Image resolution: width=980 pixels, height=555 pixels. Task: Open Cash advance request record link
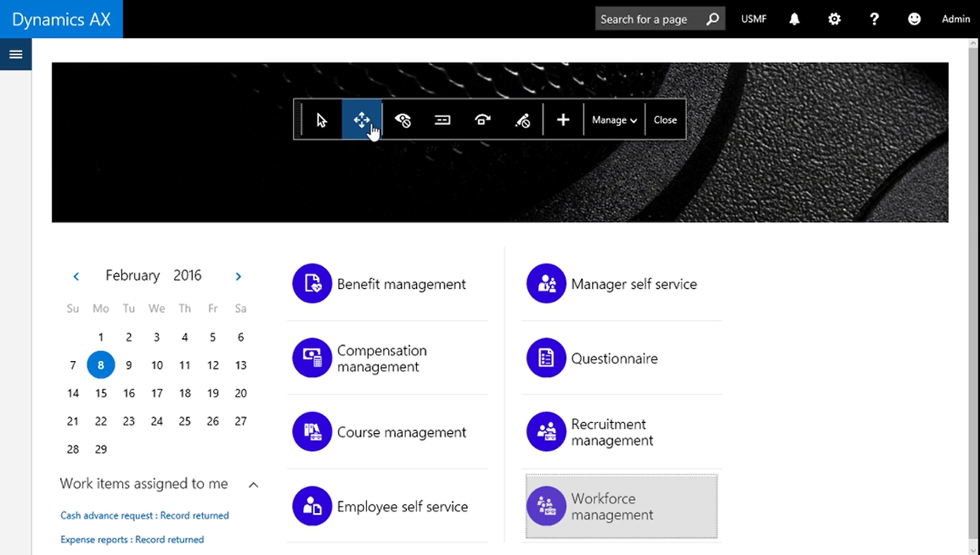[144, 515]
